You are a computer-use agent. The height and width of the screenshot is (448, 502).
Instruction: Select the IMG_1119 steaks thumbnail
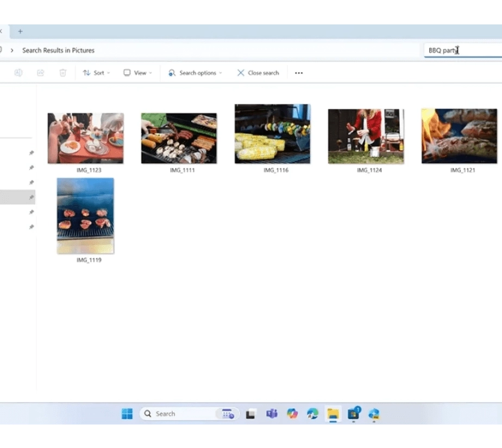pyautogui.click(x=85, y=216)
